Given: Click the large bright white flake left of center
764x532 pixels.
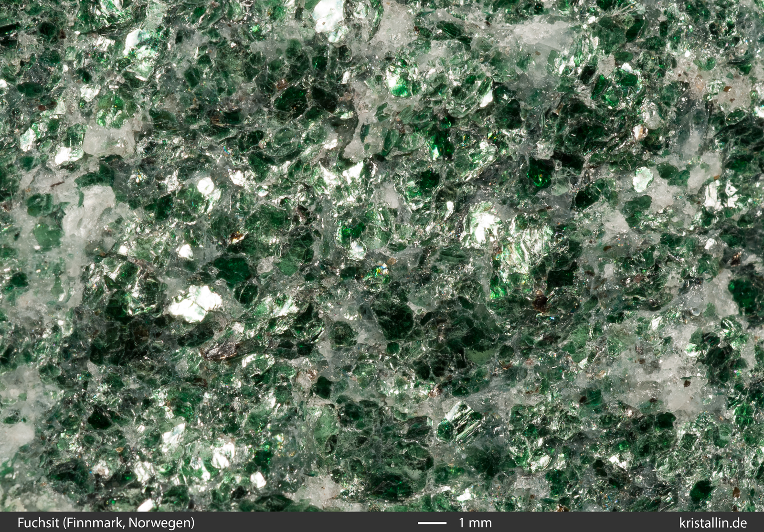Looking at the screenshot, I should [x=195, y=302].
